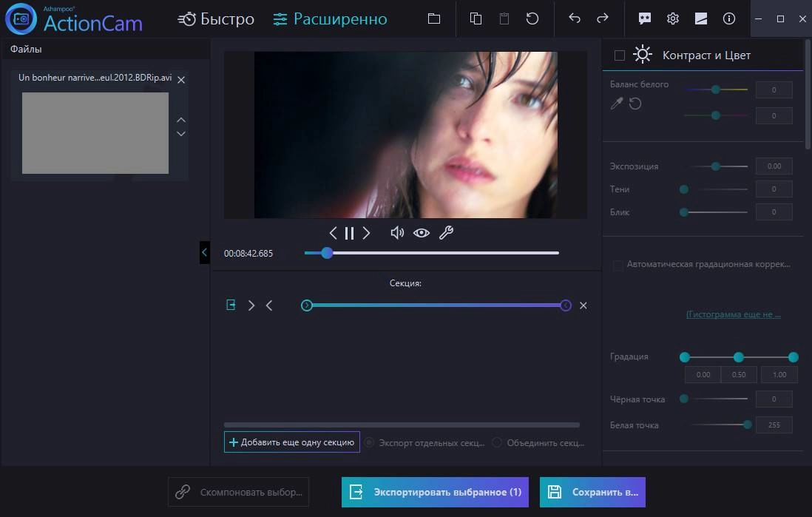Toggle Автоматическая градационная коррекция checkbox
The image size is (812, 517).
click(x=618, y=266)
